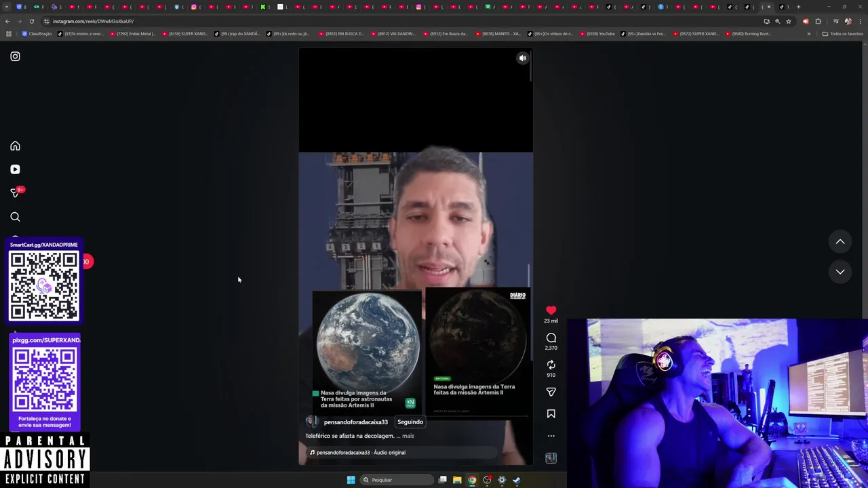Repost this reel
868x488 pixels.
click(x=551, y=365)
